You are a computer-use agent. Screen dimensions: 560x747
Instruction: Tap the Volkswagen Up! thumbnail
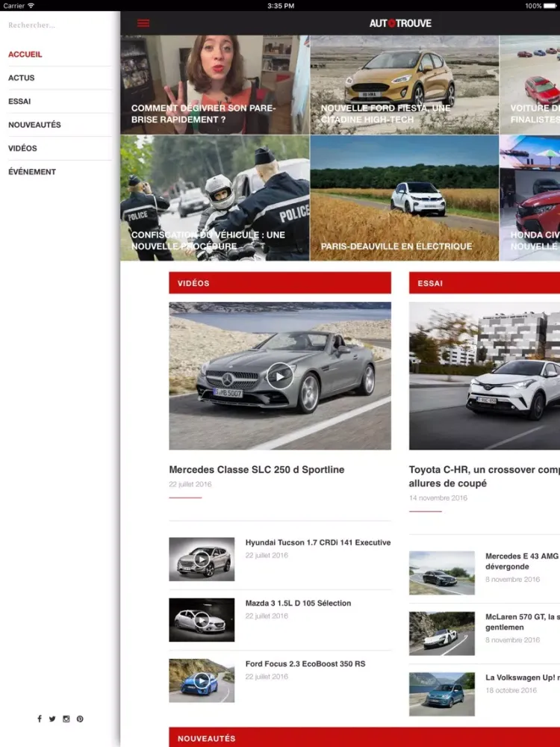pyautogui.click(x=442, y=694)
